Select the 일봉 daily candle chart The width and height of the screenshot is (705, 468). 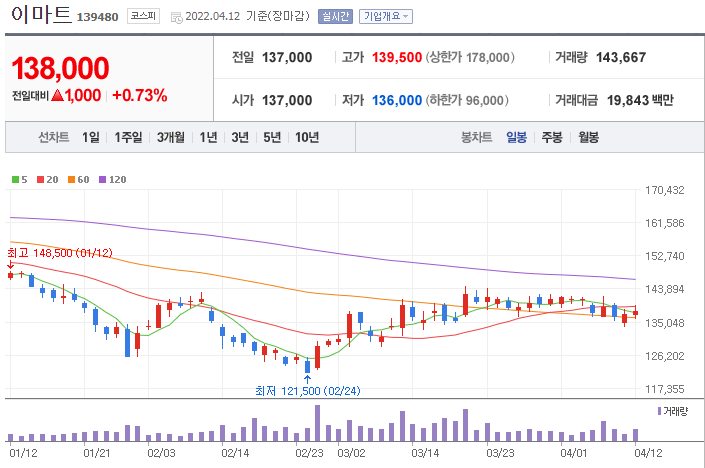tap(516, 137)
